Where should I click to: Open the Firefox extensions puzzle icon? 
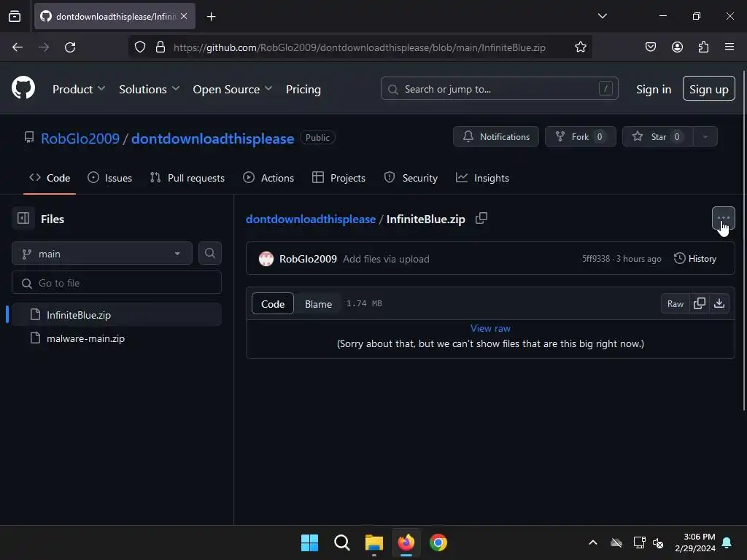[703, 47]
